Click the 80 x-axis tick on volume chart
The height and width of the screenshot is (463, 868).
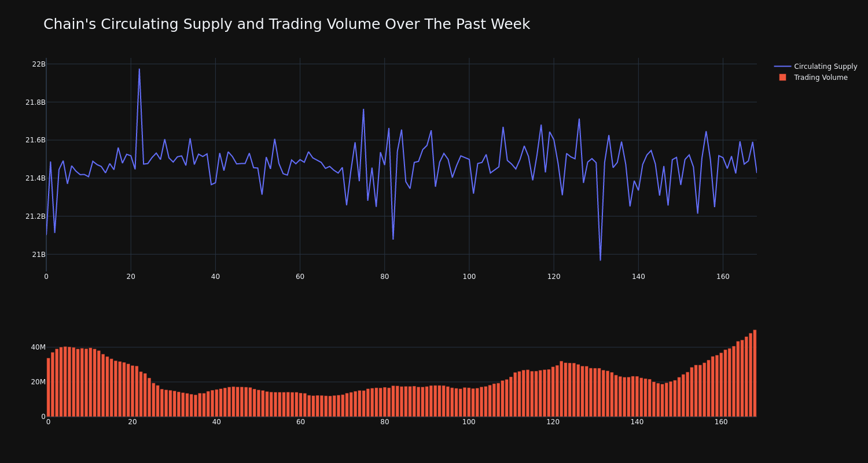tap(385, 422)
